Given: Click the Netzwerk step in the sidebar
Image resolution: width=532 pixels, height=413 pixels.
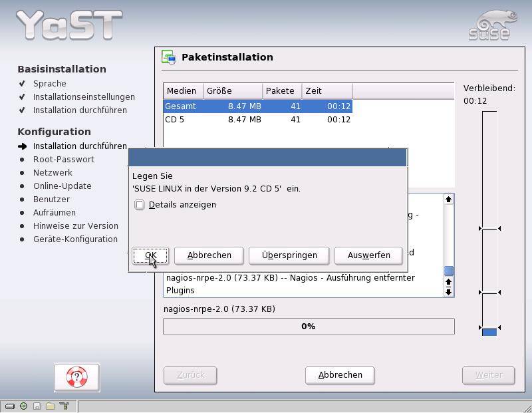Looking at the screenshot, I should click(x=53, y=173).
